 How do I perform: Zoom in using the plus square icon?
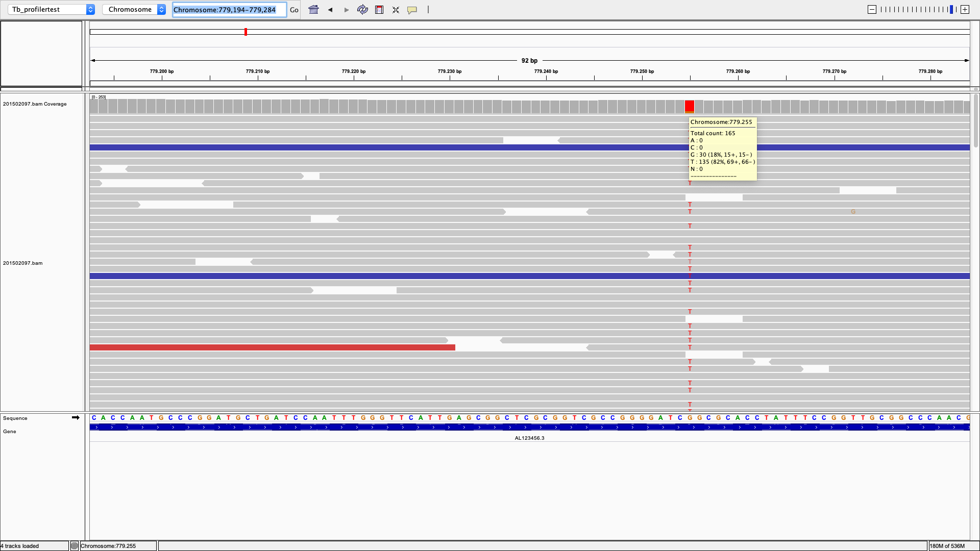[x=965, y=10]
